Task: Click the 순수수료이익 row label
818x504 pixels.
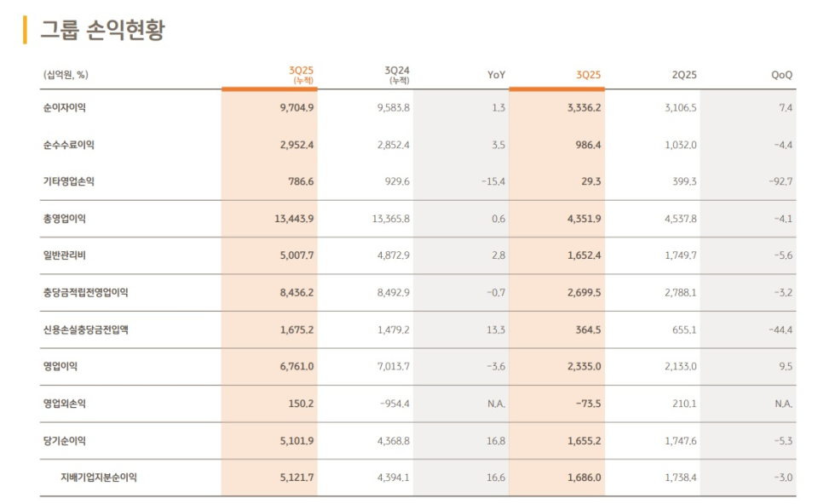Action: click(68, 145)
